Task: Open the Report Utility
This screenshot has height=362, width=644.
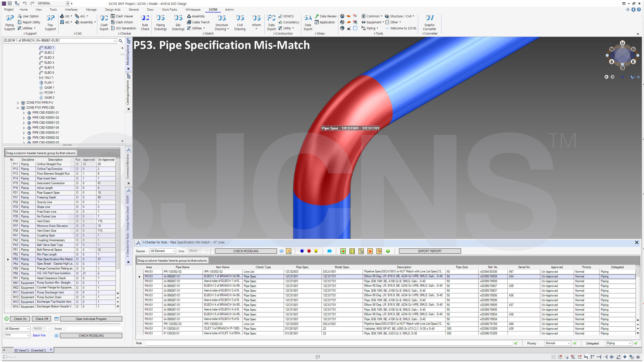Action: (x=29, y=22)
